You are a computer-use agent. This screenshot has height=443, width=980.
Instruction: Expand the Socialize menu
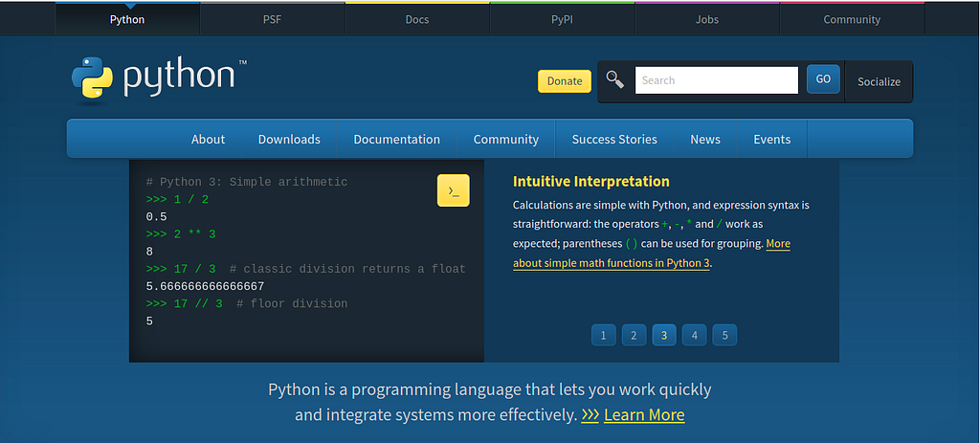pyautogui.click(x=879, y=81)
